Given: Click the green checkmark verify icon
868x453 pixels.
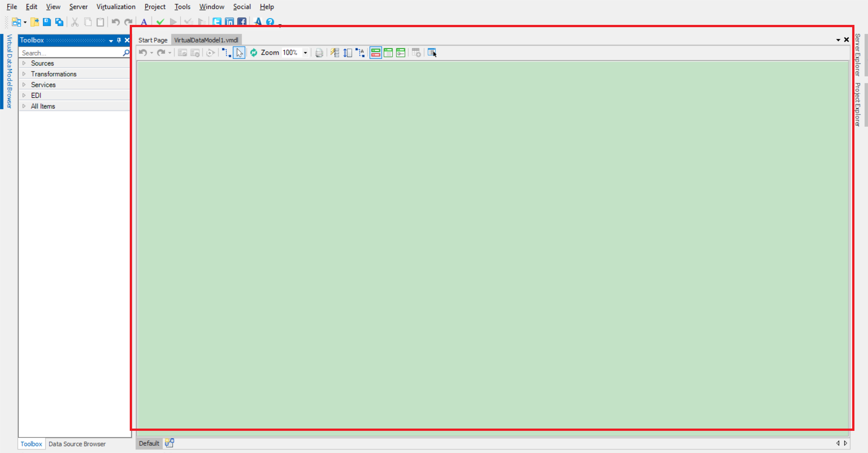Looking at the screenshot, I should point(160,22).
